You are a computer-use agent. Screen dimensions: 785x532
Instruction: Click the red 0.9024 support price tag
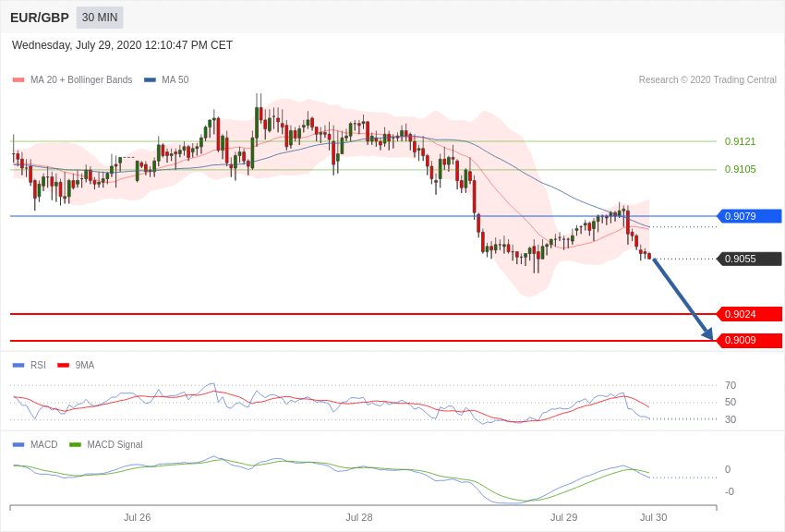pos(750,314)
